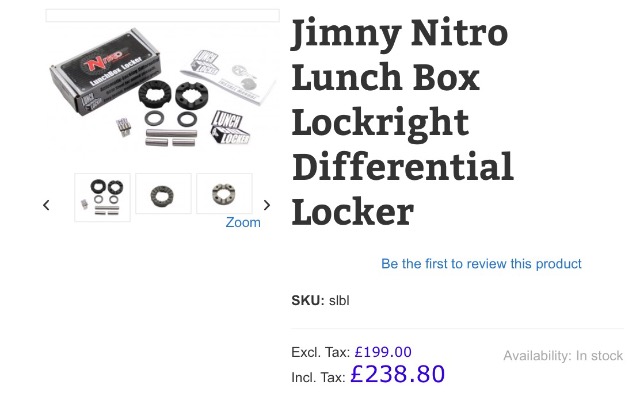Click the excluding tax price £199.00

pos(383,352)
